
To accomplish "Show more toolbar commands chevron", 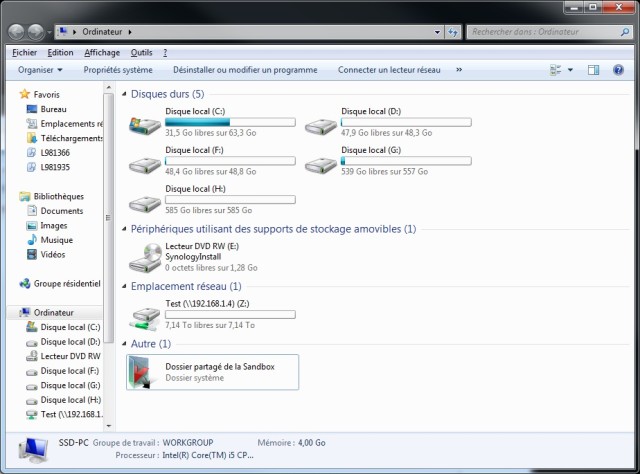I will pyautogui.click(x=459, y=70).
